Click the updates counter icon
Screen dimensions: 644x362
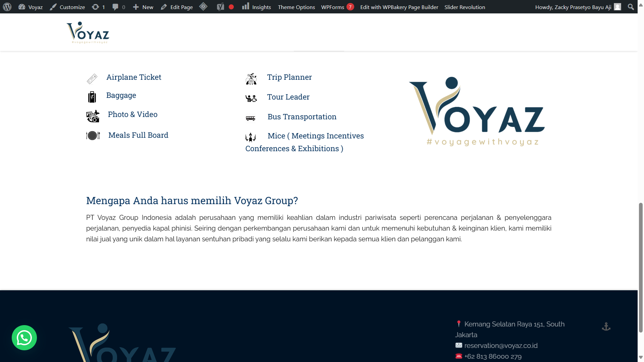[x=97, y=7]
